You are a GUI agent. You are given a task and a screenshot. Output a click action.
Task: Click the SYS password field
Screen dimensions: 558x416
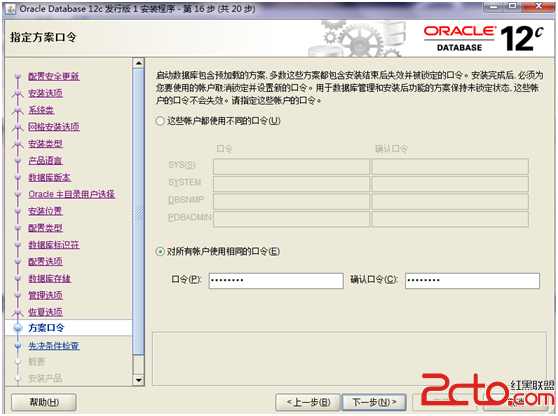pos(291,166)
